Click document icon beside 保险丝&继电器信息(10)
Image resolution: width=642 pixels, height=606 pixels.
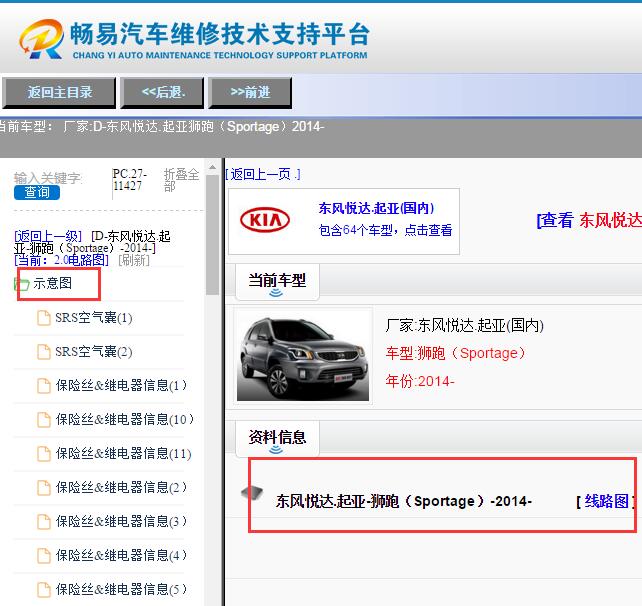(44, 420)
